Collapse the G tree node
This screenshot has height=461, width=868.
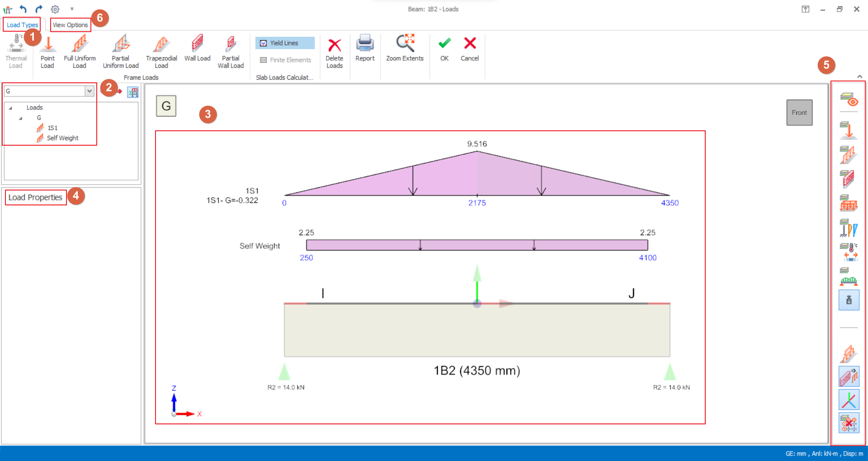point(20,118)
